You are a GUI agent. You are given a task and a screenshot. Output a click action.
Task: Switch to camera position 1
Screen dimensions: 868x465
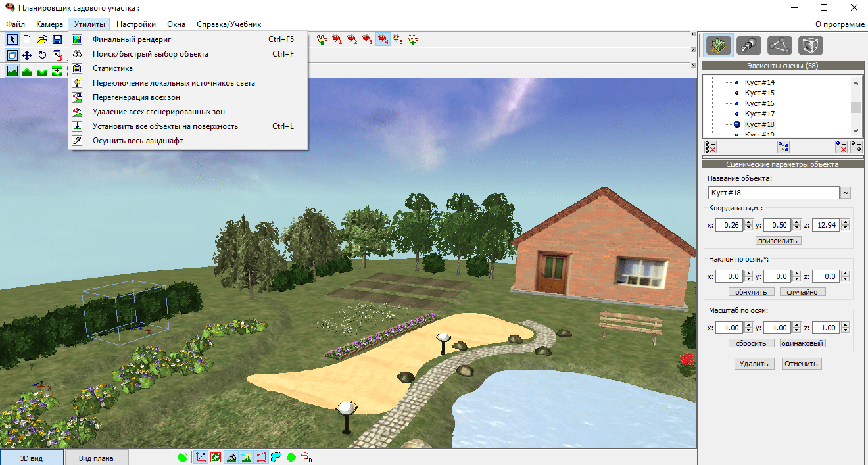(x=337, y=39)
